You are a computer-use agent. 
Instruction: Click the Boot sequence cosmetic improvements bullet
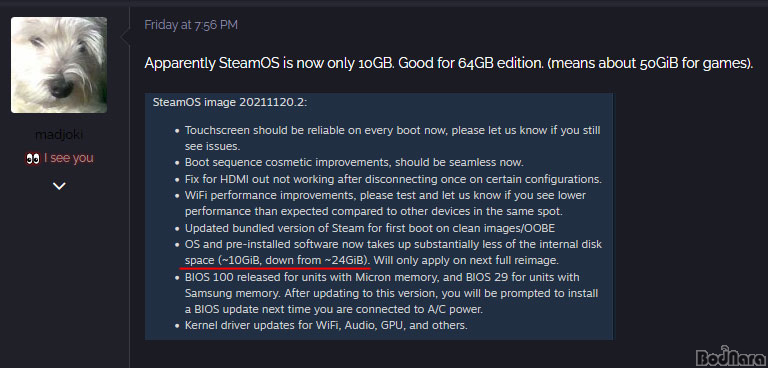pos(354,162)
